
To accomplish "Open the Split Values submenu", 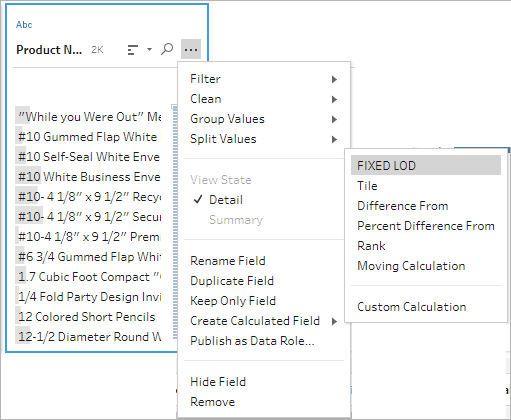I will click(264, 139).
